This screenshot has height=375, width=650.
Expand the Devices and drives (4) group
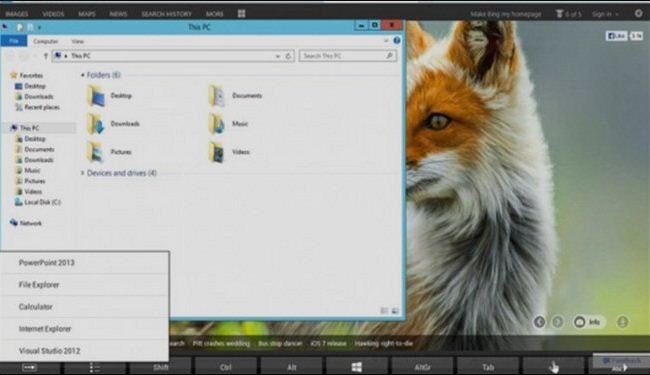tap(82, 173)
